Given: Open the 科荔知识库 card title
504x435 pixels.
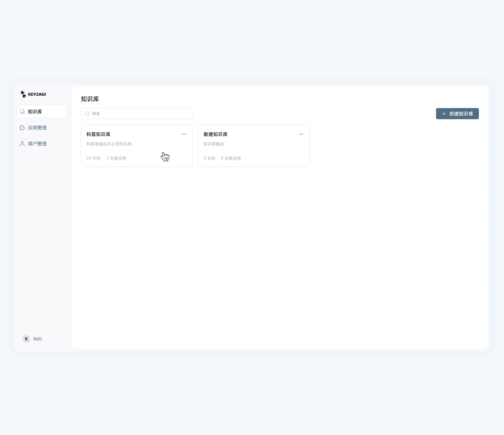Looking at the screenshot, I should tap(98, 134).
